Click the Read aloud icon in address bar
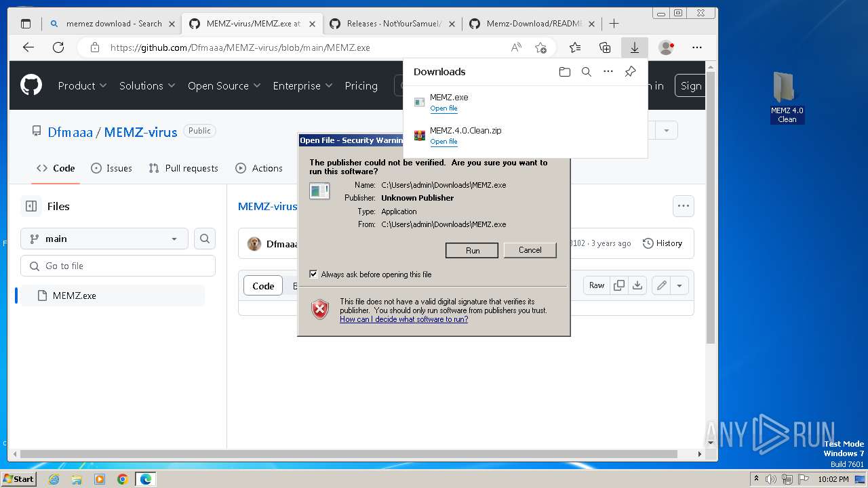The width and height of the screenshot is (868, 488). coord(516,47)
